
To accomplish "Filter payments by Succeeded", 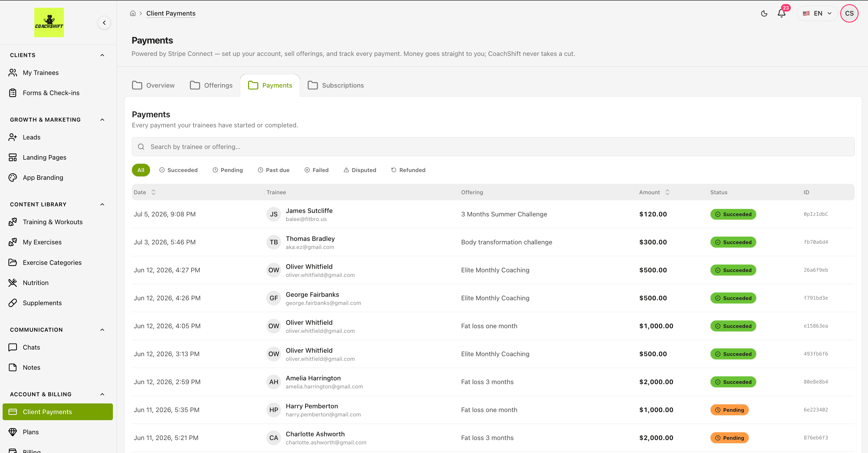I will [x=178, y=170].
